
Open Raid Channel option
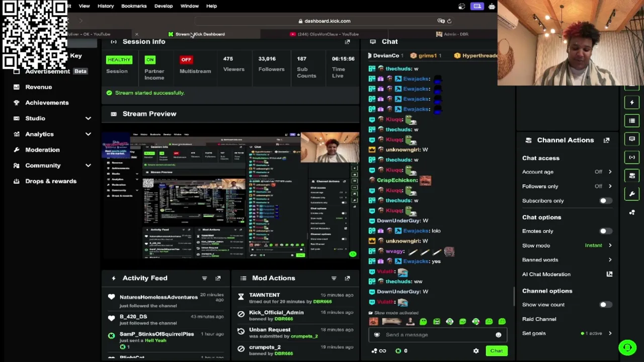point(539,319)
